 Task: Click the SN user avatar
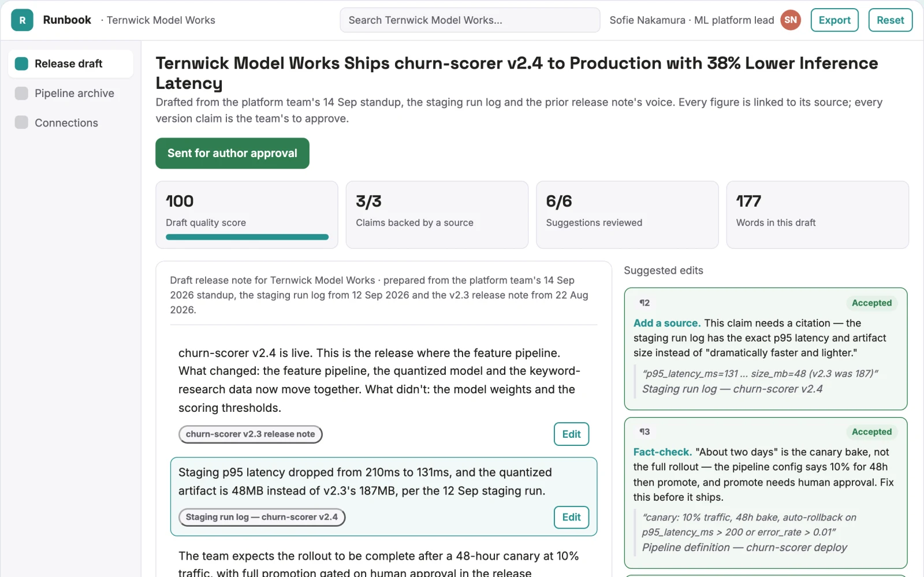tap(791, 20)
